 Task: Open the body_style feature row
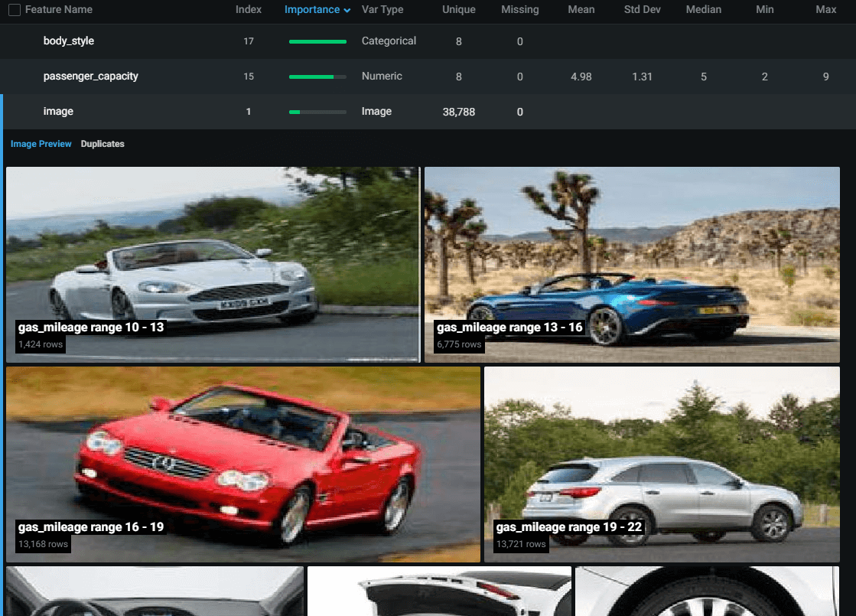[428, 41]
